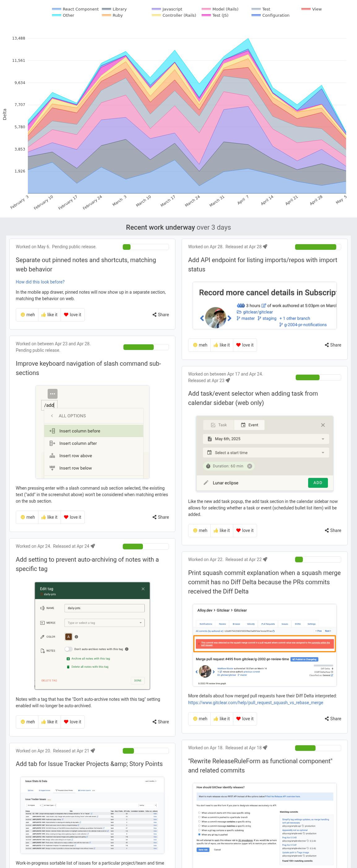Select the Insert column after option
Viewport: 357px width, 868px height.
pyautogui.click(x=78, y=444)
